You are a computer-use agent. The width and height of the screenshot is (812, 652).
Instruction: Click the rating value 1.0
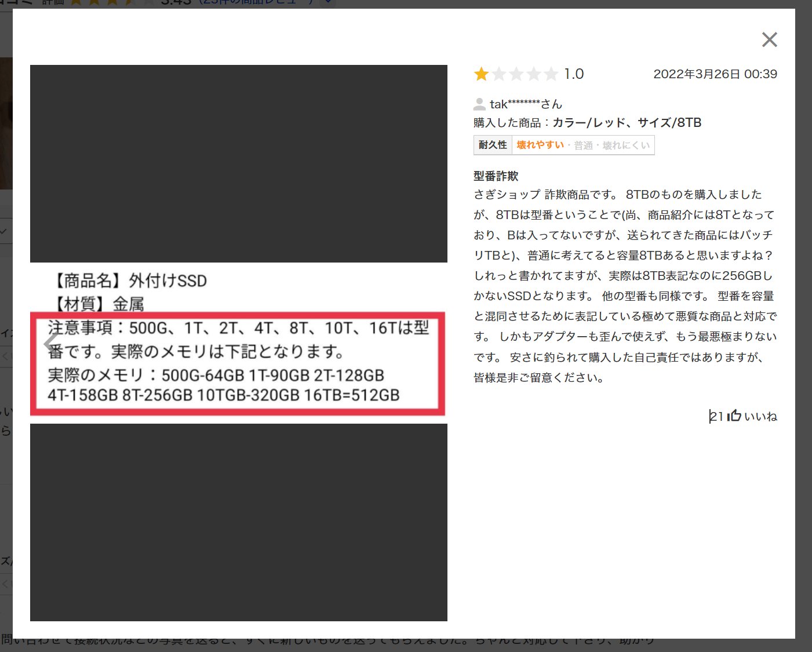click(x=574, y=74)
